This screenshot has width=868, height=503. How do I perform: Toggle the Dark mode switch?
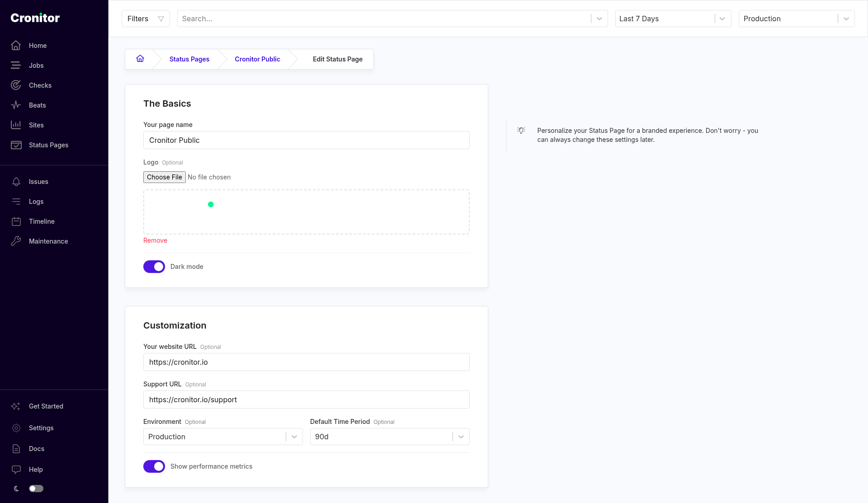pyautogui.click(x=154, y=267)
